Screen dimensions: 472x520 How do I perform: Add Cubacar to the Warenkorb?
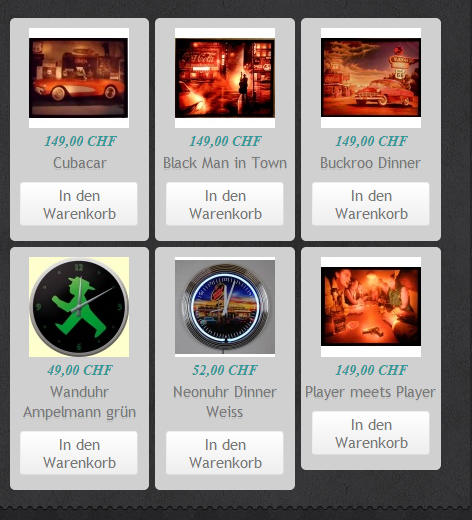(79, 204)
